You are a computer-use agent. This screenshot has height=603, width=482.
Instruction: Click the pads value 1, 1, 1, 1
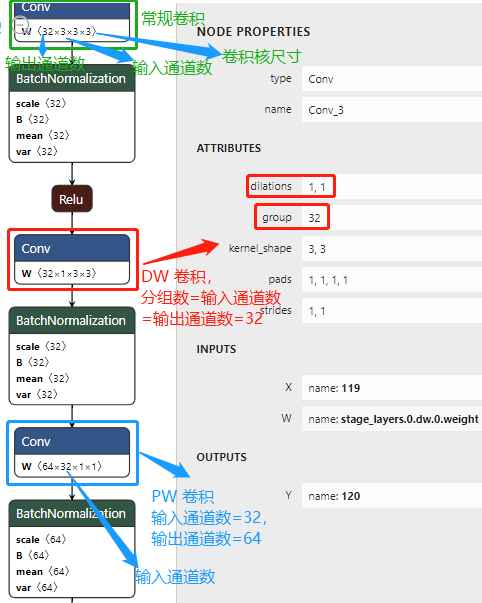(392, 280)
